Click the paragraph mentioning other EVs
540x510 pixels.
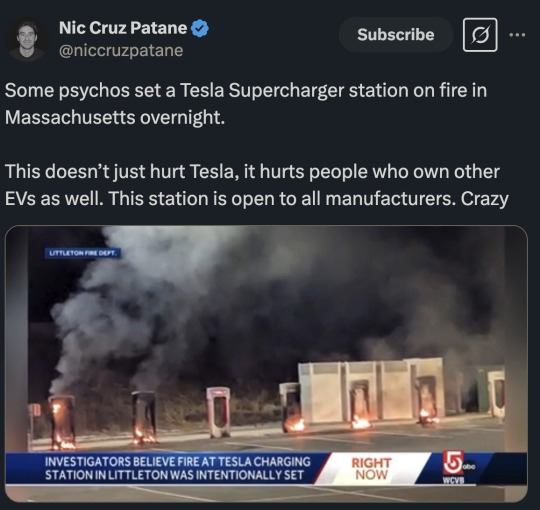pos(257,185)
